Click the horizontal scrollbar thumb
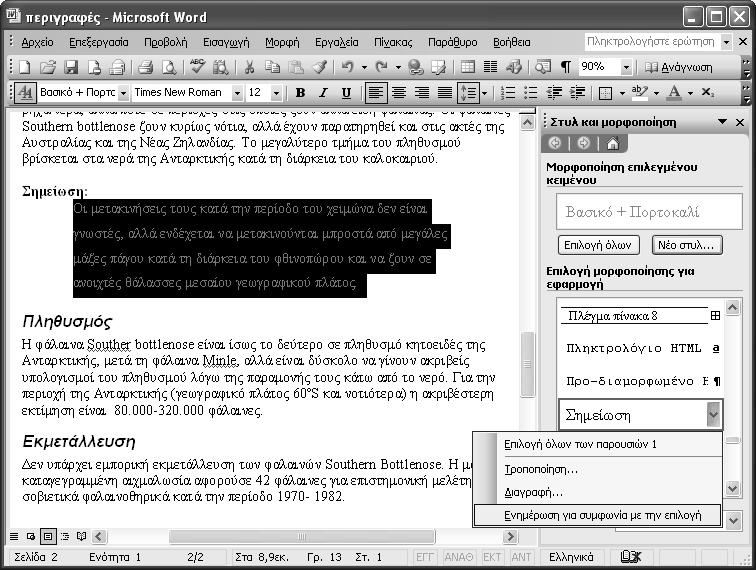The width and height of the screenshot is (756, 570). pyautogui.click(x=302, y=536)
